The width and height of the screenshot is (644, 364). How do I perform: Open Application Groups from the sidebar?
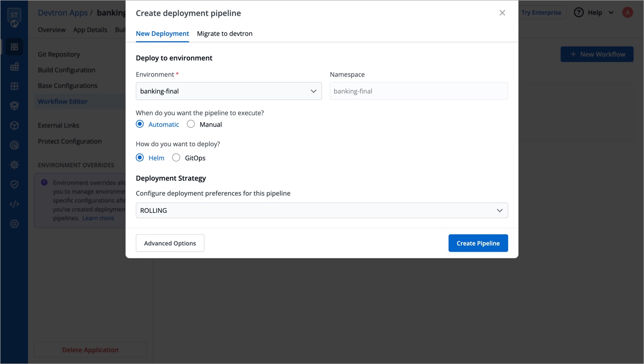[14, 85]
